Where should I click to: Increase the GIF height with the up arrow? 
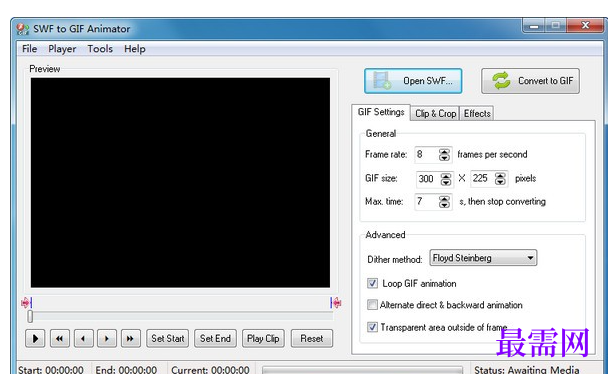click(x=500, y=175)
